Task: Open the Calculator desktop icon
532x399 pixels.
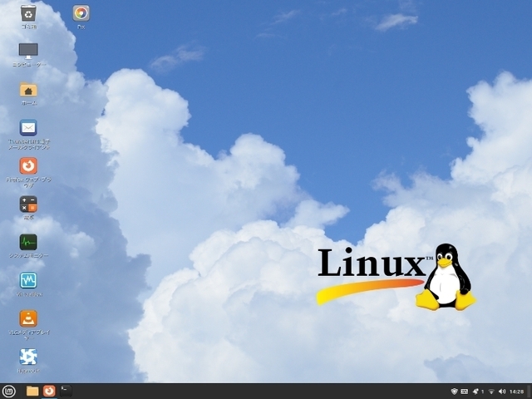Action: [x=28, y=204]
